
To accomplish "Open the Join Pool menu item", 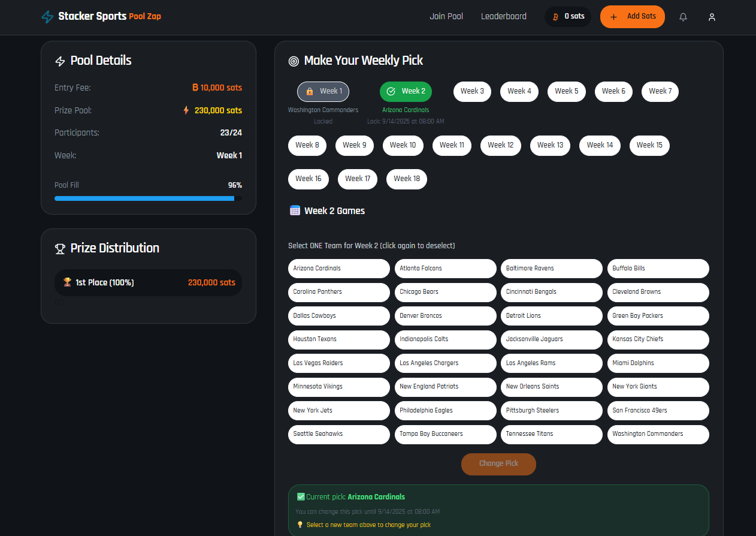I will pyautogui.click(x=446, y=16).
